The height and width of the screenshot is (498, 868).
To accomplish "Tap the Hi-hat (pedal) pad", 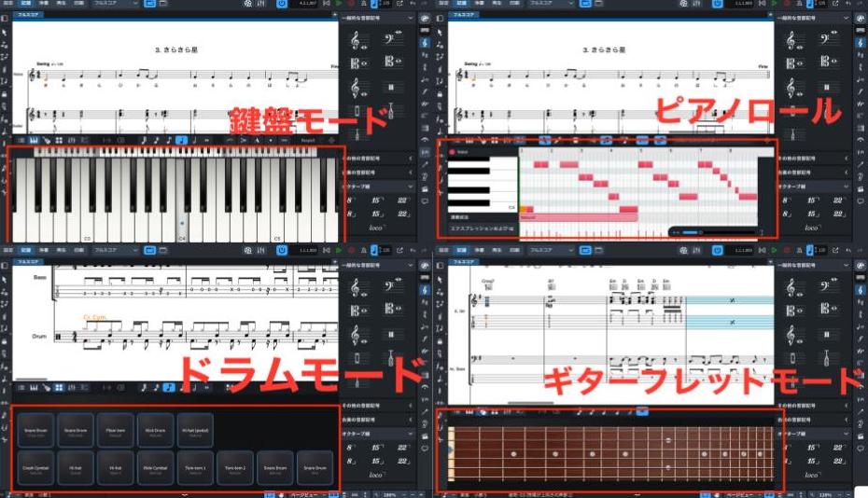I will pos(195,431).
